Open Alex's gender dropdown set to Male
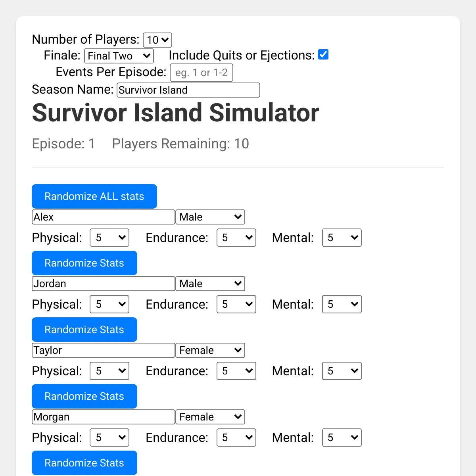This screenshot has width=476, height=476. pyautogui.click(x=210, y=217)
